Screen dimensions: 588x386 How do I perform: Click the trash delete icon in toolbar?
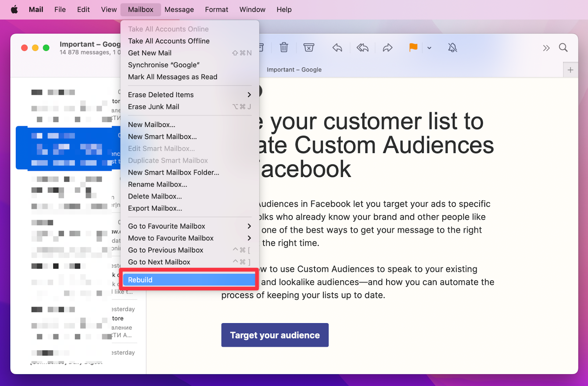coord(284,47)
